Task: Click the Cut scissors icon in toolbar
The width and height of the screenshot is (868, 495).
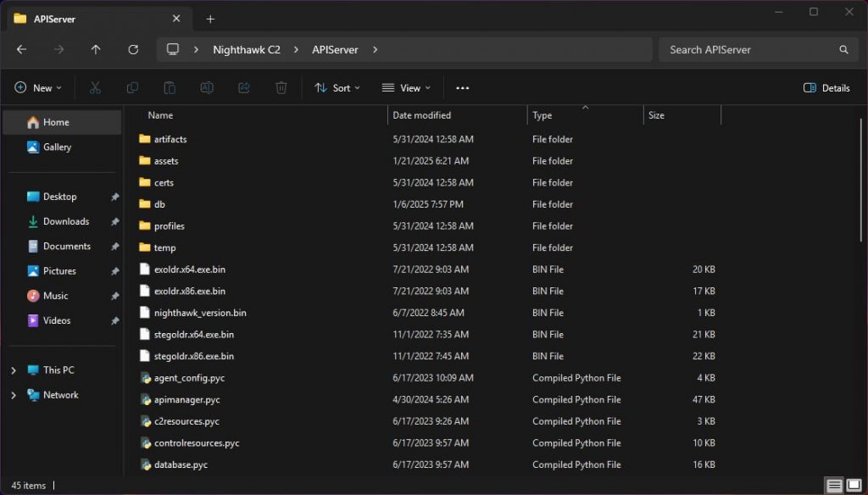Action: pos(95,88)
